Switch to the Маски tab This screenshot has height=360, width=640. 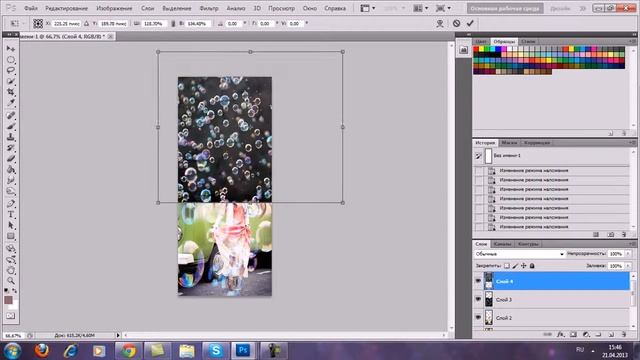point(509,143)
